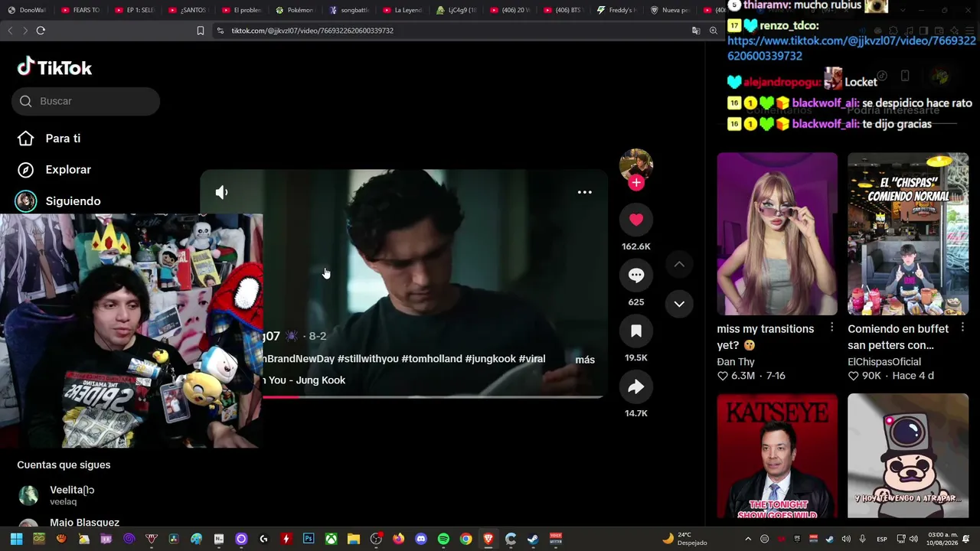The image size is (980, 551).
Task: Go back with the browser back arrow
Action: pos(10,31)
